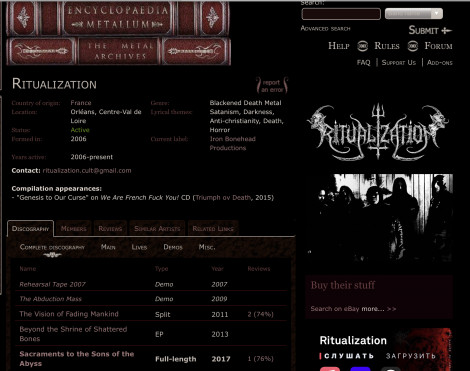Open the search type dropdown
Image resolution: width=470 pixels, height=371 pixels.
(x=414, y=14)
